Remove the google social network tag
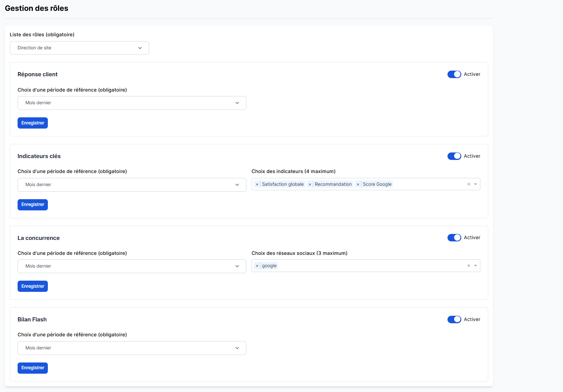The image size is (563, 392). (x=257, y=266)
